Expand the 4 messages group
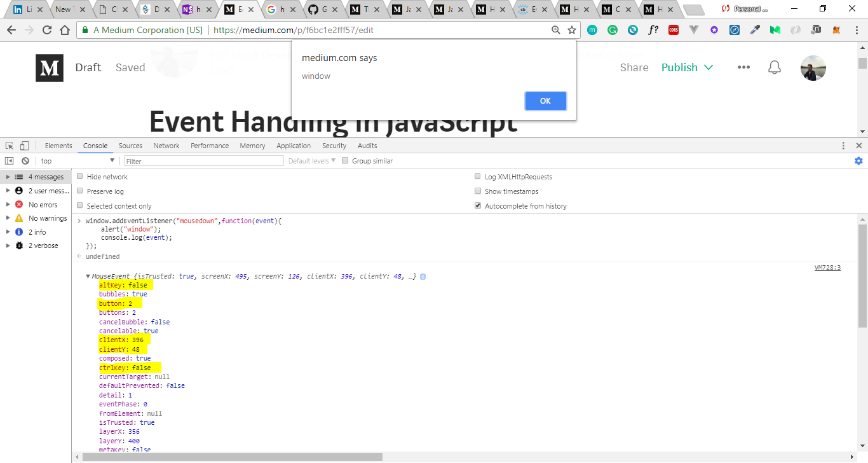Image resolution: width=868 pixels, height=463 pixels. click(8, 177)
